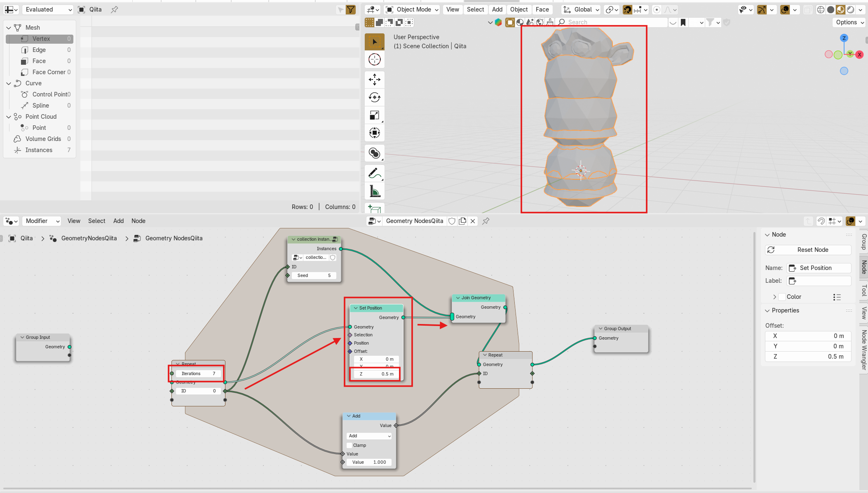Select the Cursor tool in viewport toolbar
Image resolution: width=868 pixels, height=493 pixels.
[374, 60]
